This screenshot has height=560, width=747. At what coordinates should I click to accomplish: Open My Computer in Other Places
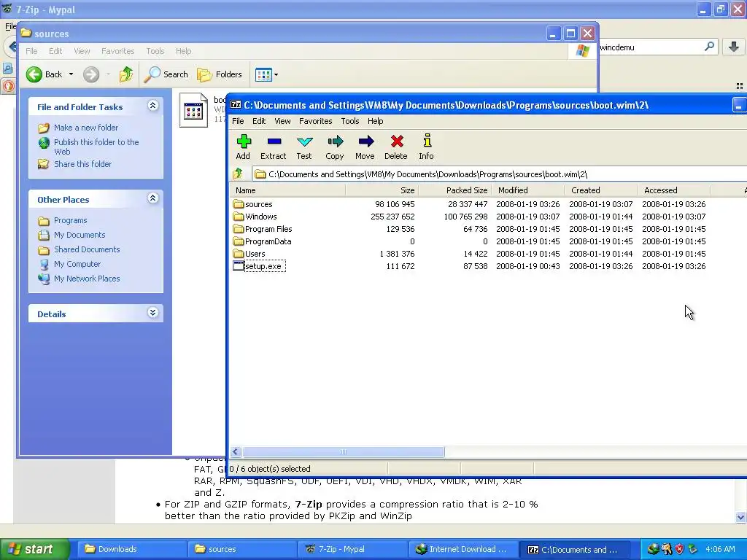77,264
